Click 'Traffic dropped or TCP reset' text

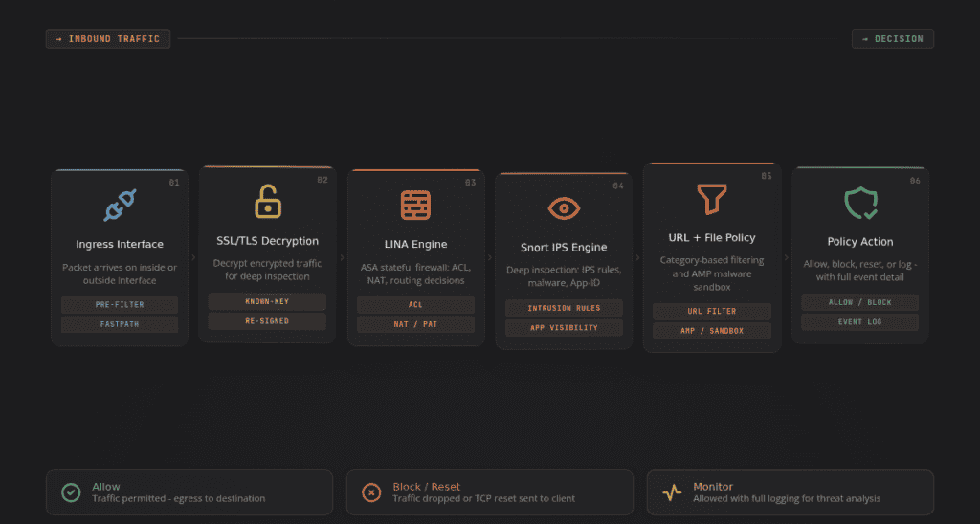pyautogui.click(x=483, y=498)
